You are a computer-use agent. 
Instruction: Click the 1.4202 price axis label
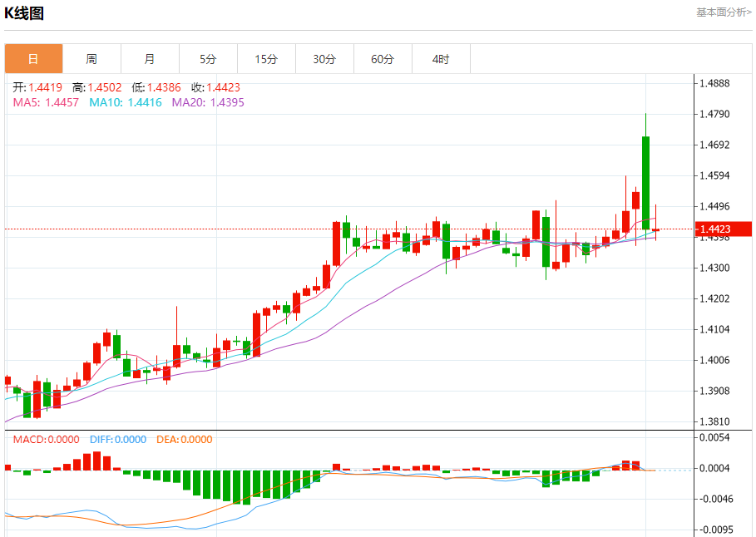point(714,298)
